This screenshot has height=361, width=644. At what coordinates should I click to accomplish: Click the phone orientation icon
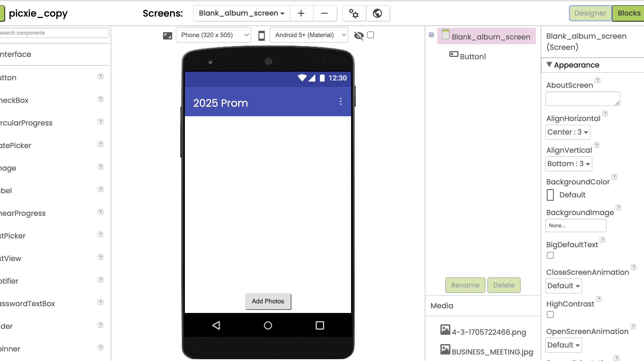(x=261, y=35)
